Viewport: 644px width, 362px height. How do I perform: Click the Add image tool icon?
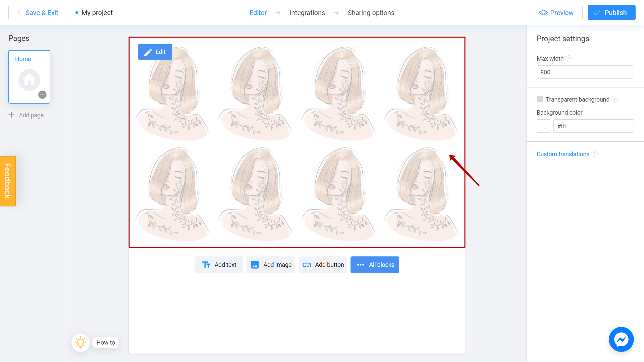pos(255,264)
